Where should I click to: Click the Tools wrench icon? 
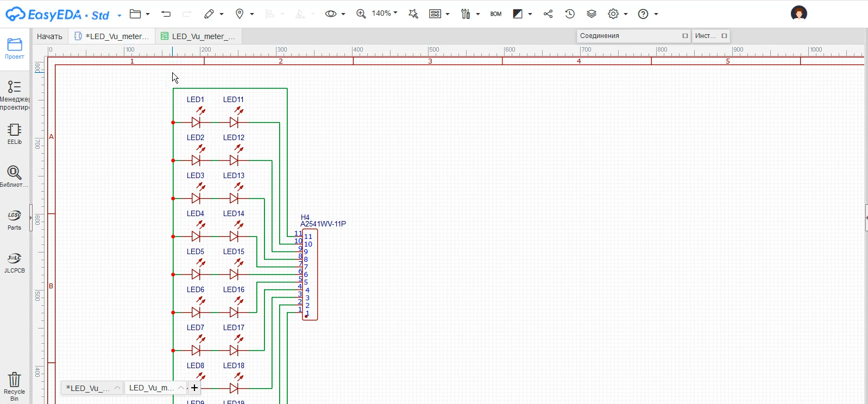466,14
